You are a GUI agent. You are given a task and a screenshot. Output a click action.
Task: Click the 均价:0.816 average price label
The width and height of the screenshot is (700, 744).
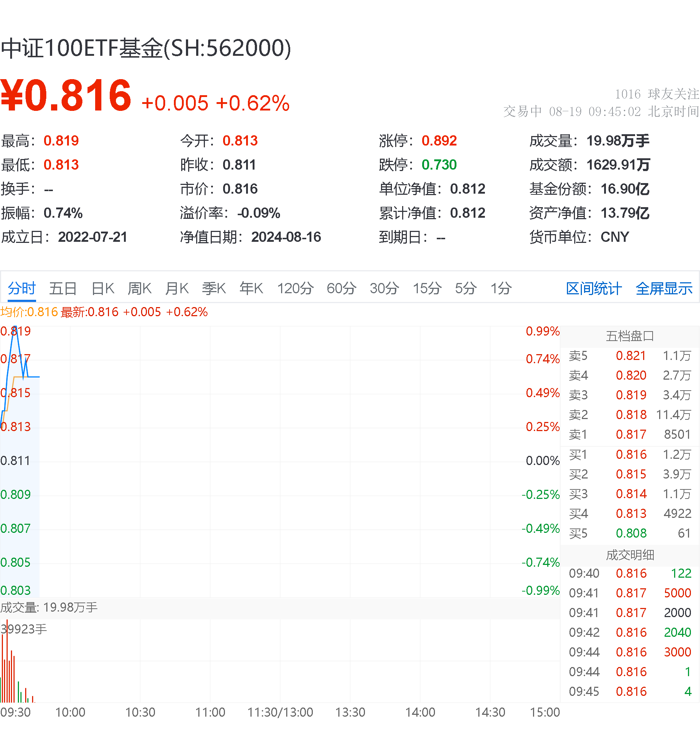pos(29,312)
